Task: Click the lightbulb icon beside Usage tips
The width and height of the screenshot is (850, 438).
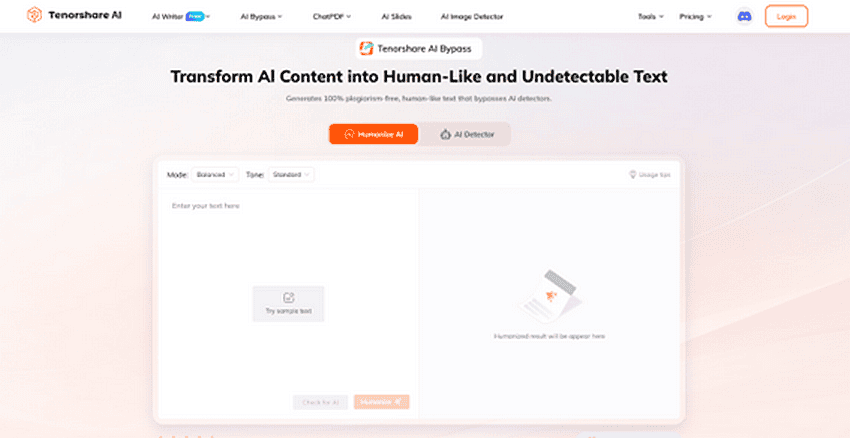Action: pyautogui.click(x=632, y=175)
